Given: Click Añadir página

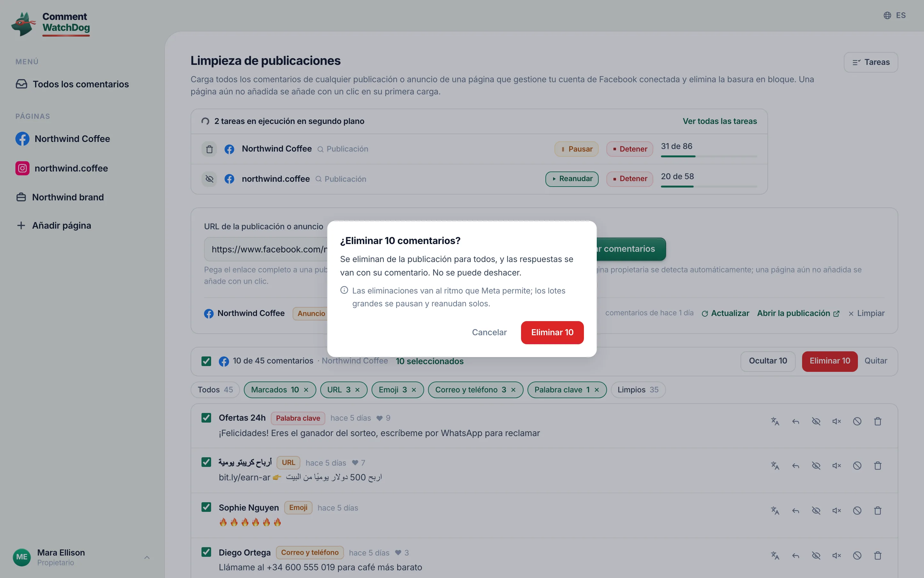Looking at the screenshot, I should click(x=54, y=225).
